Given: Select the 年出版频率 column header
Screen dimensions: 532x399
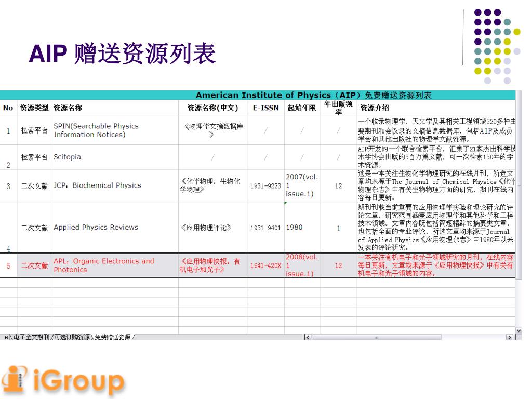Looking at the screenshot, I should click(x=338, y=108).
